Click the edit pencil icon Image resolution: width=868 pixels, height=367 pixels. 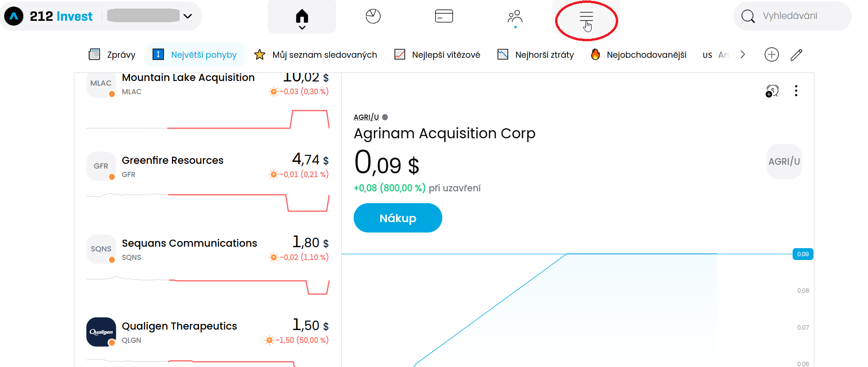coord(796,55)
